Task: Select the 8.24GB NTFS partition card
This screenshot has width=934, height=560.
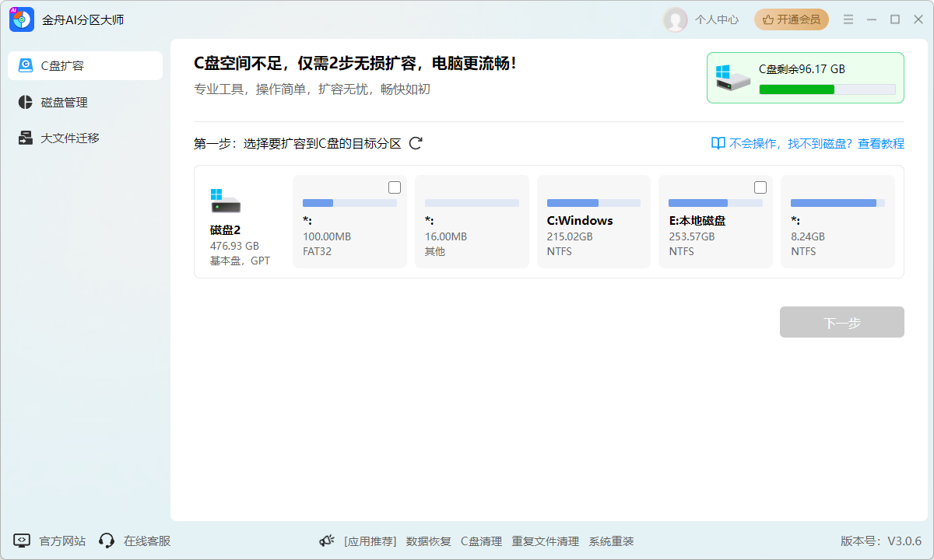Action: tap(837, 222)
